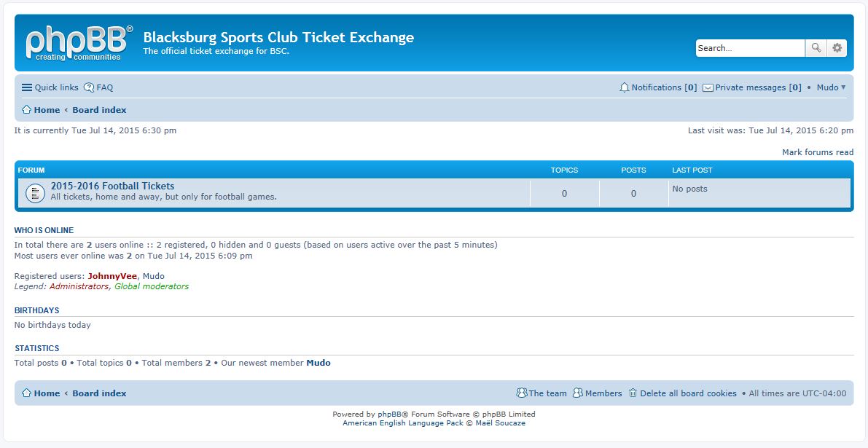Click the POSTS column header
The image size is (868, 448).
pos(633,170)
